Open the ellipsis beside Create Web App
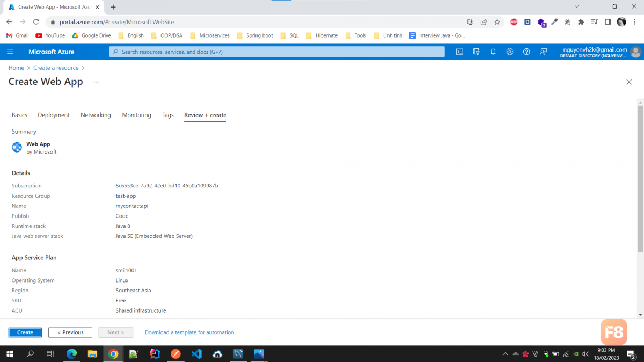The image size is (644, 362). (x=97, y=82)
